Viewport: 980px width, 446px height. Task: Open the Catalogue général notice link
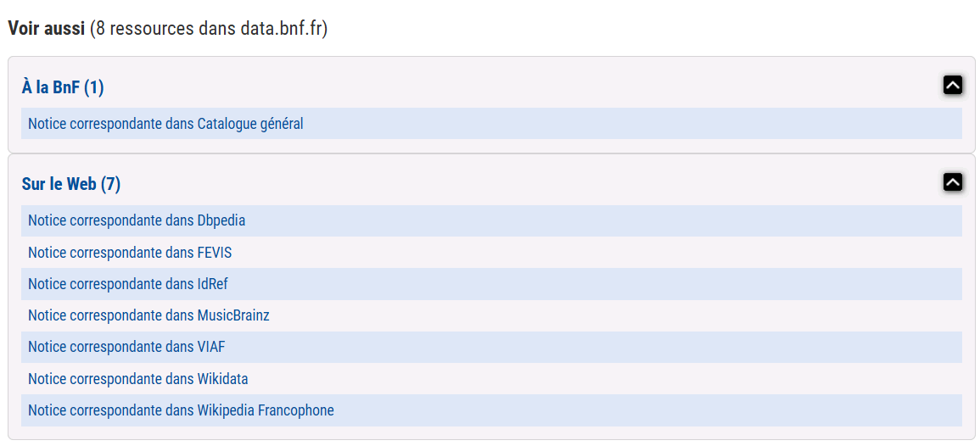point(165,124)
